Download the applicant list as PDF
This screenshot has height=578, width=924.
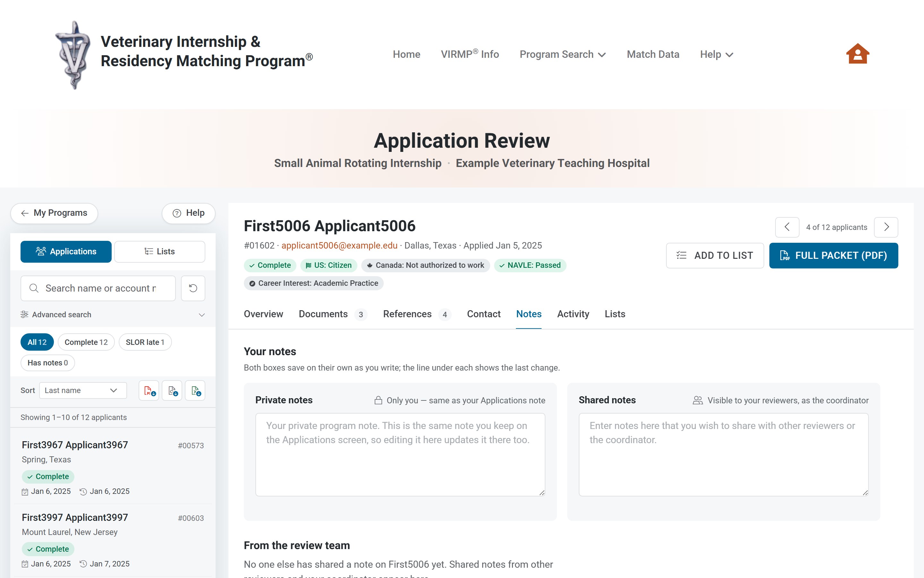[149, 390]
